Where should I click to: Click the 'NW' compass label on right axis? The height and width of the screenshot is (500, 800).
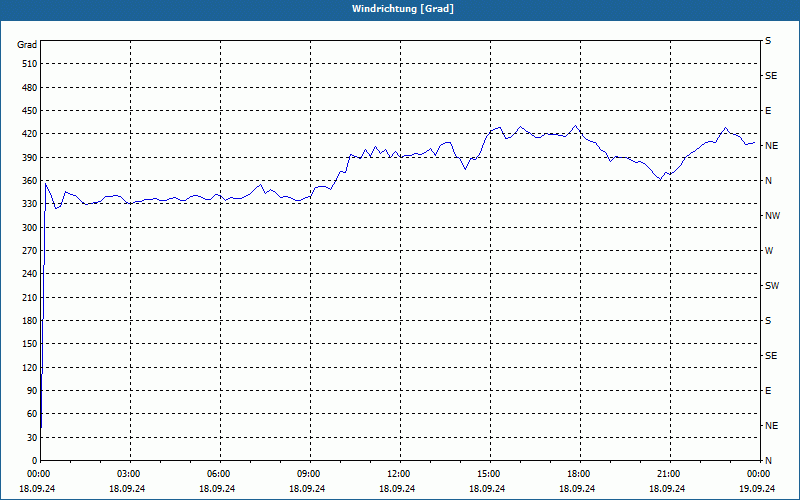[x=772, y=216]
